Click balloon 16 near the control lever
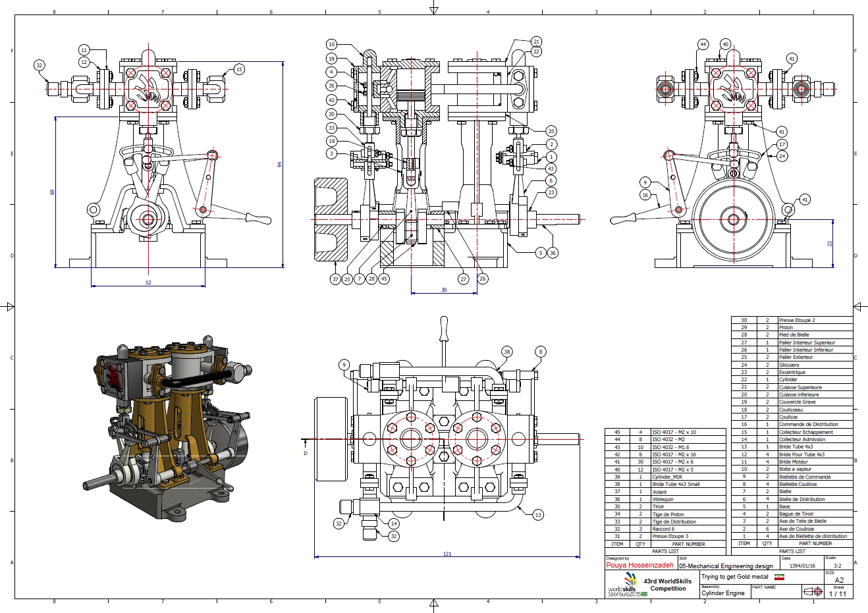Image resolution: width=868 pixels, height=613 pixels. pyautogui.click(x=645, y=195)
